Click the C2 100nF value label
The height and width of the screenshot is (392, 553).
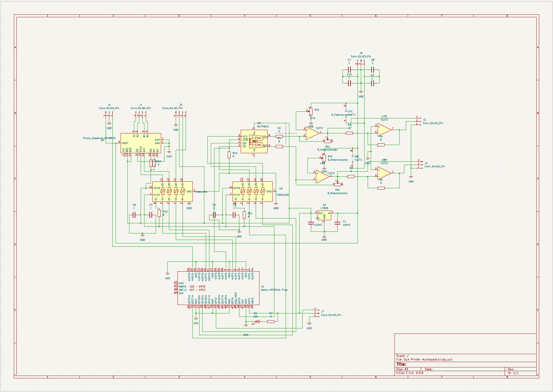coord(318,225)
